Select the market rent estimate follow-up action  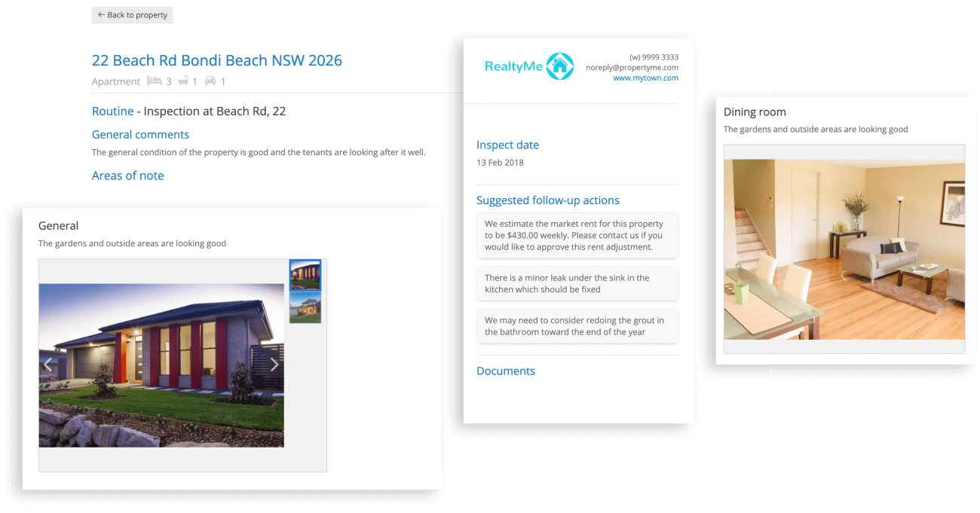click(577, 235)
